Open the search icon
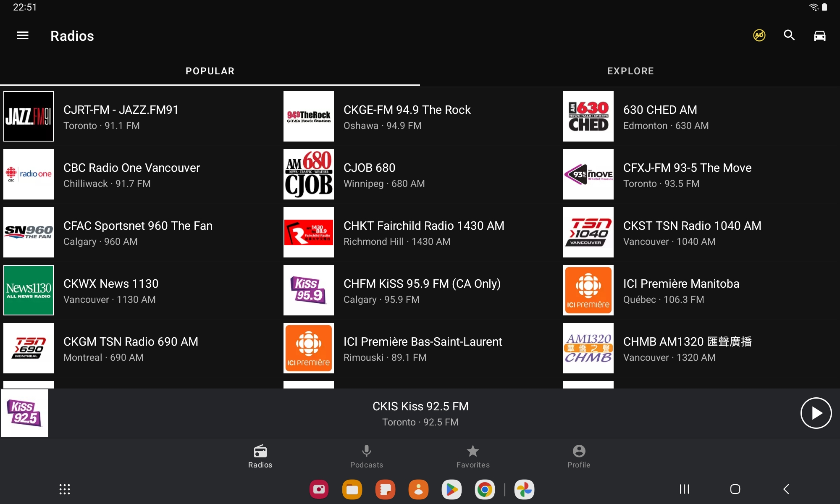The width and height of the screenshot is (840, 504). pos(789,36)
